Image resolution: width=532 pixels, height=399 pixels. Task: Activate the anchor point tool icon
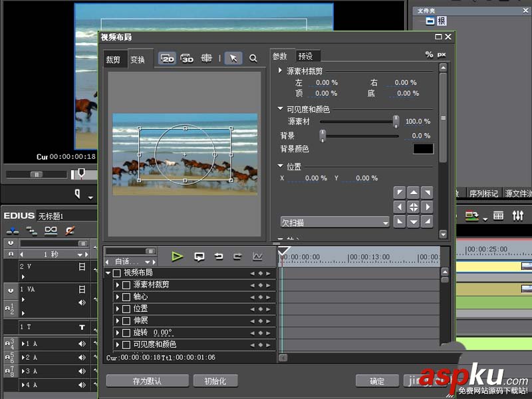pyautogui.click(x=206, y=58)
